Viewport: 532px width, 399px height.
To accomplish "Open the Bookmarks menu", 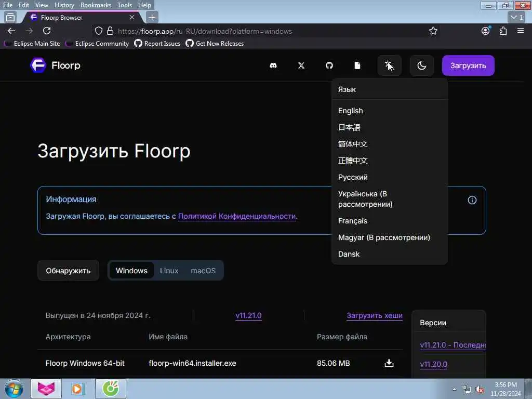I will (x=96, y=5).
